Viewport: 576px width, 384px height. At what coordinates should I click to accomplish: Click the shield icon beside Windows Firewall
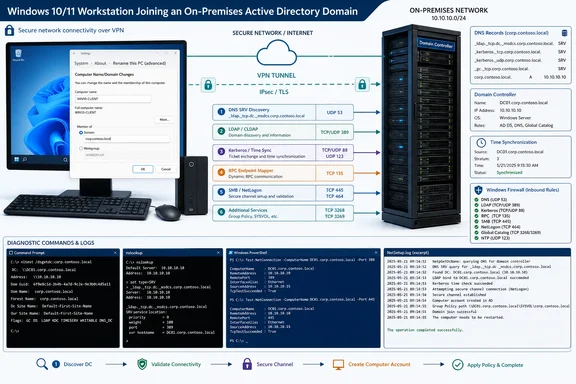coord(478,190)
